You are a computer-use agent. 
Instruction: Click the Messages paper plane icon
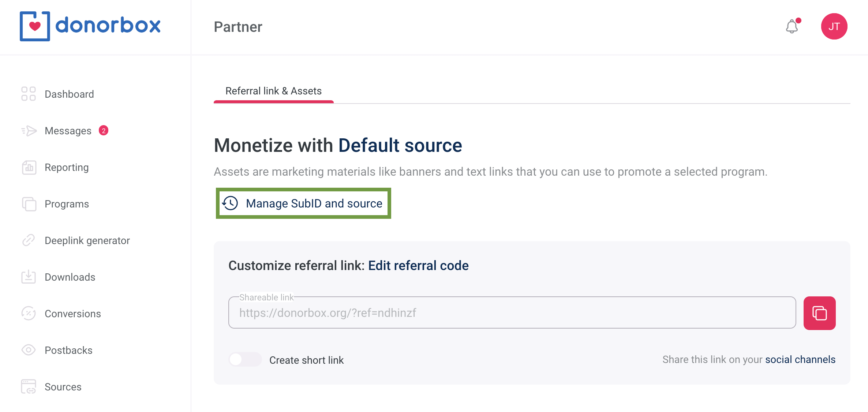coord(29,131)
